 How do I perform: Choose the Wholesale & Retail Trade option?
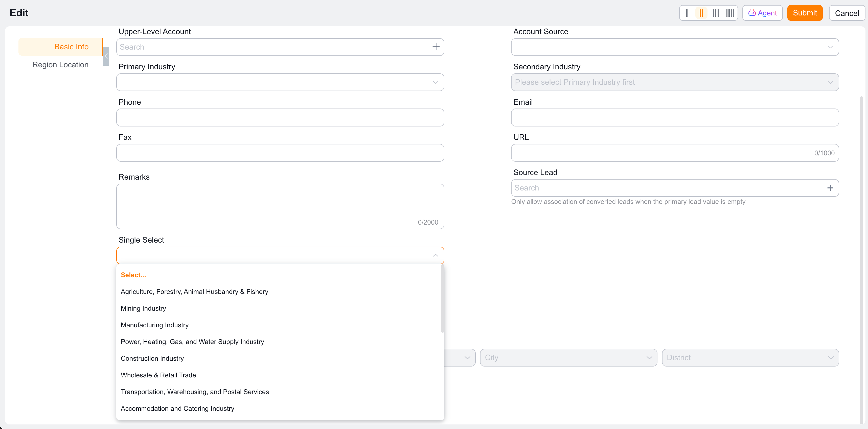click(278, 375)
